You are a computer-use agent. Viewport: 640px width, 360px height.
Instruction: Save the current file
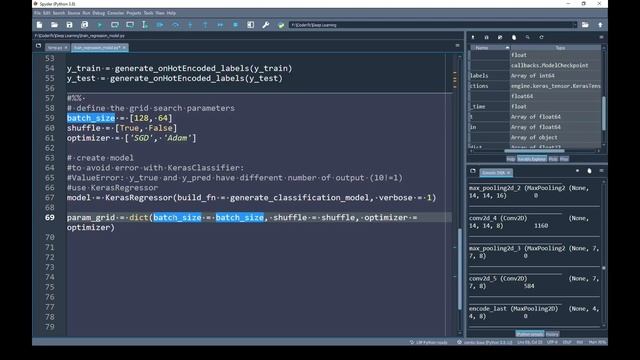[x=69, y=25]
